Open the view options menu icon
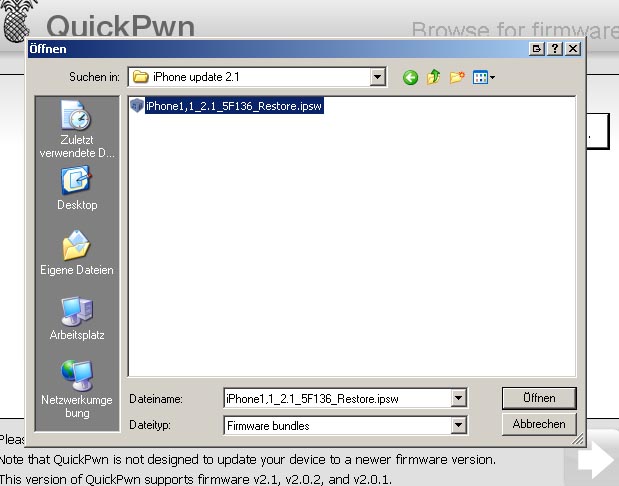Image resolution: width=619 pixels, height=486 pixels. pyautogui.click(x=484, y=77)
